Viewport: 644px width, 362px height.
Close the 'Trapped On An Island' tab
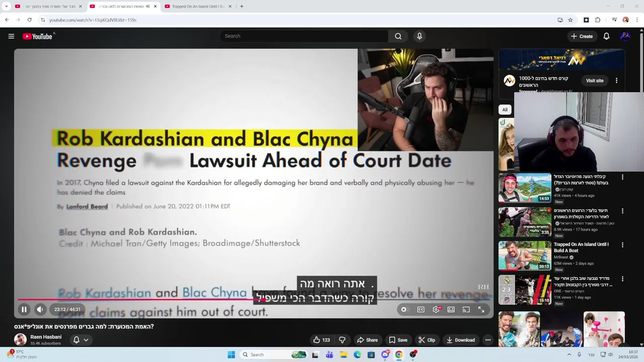230,7
